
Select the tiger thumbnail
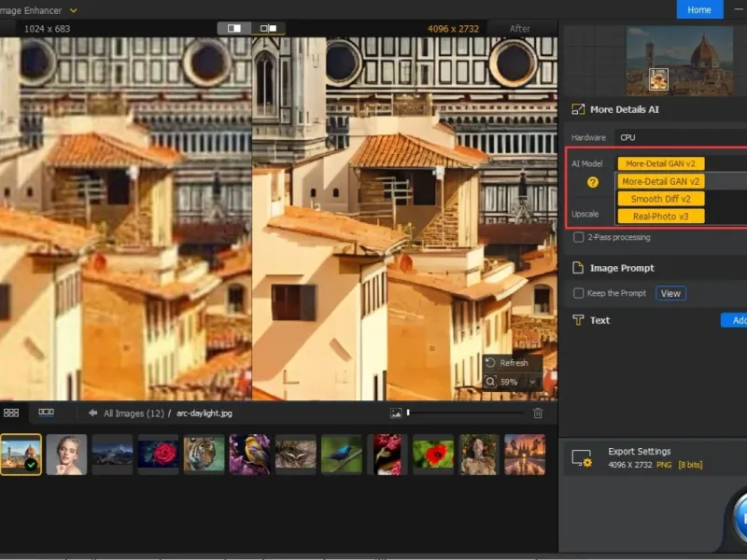[x=204, y=455]
